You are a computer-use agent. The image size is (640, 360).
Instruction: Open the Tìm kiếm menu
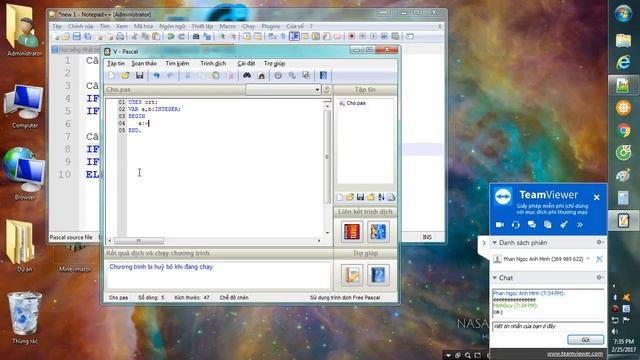tap(177, 64)
